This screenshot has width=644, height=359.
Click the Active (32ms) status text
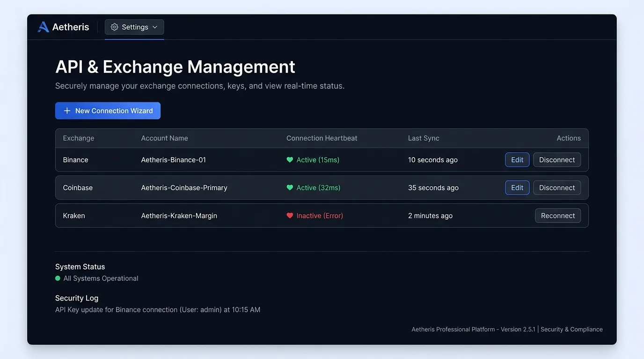pyautogui.click(x=319, y=188)
